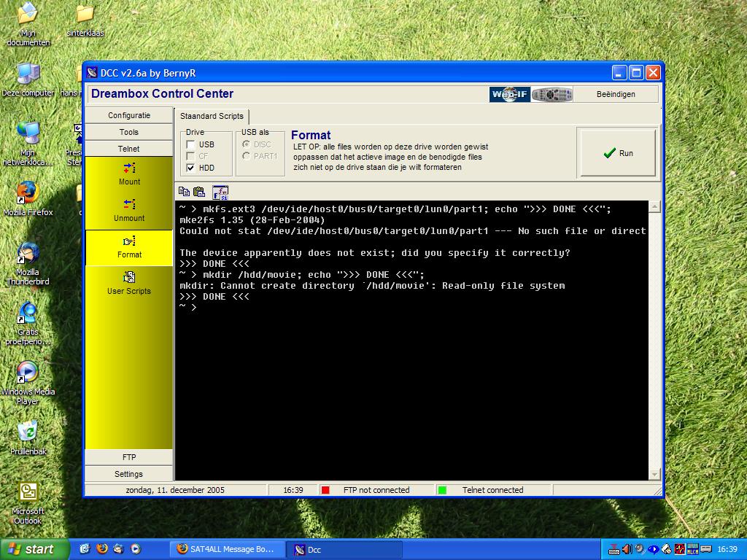Screen dimensions: 747x560
Task: Open the Mozilla Thunderbird desktop shortcut
Action: [x=28, y=263]
